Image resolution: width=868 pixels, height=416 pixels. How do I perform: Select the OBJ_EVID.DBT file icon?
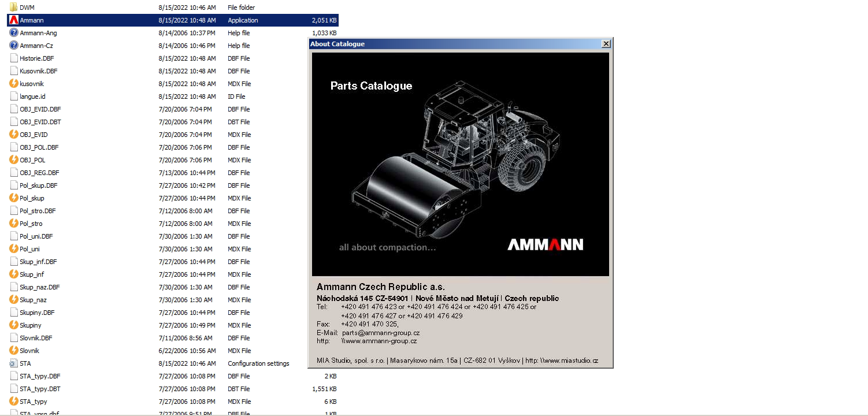click(x=13, y=122)
